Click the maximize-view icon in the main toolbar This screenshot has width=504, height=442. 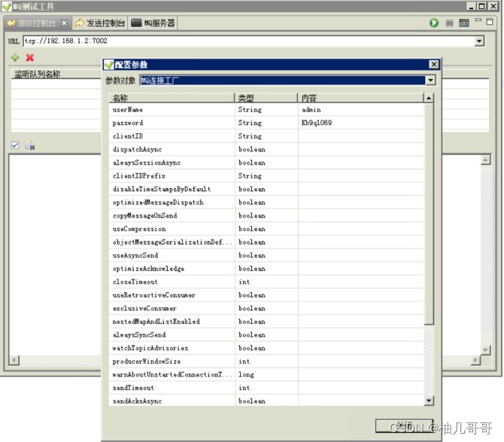pos(490,22)
